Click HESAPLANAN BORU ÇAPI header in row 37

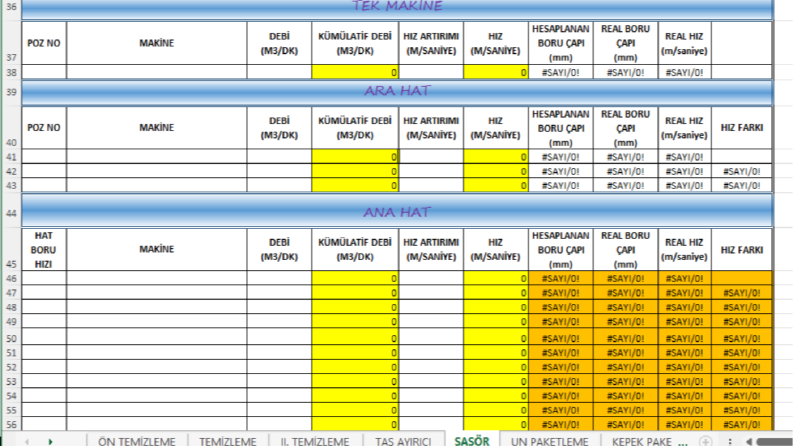pos(561,43)
